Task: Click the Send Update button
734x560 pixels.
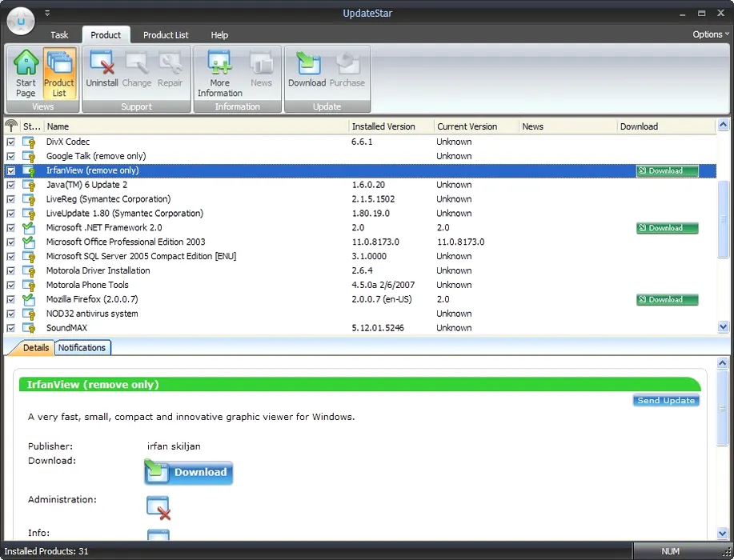Action: (666, 401)
